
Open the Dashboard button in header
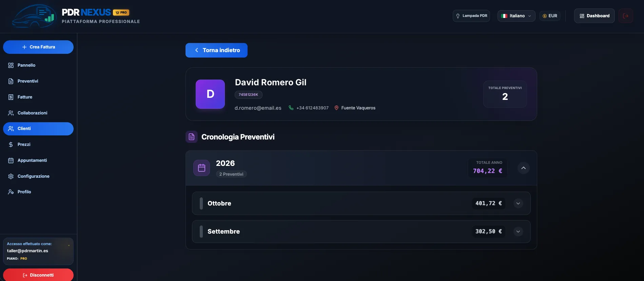click(594, 16)
